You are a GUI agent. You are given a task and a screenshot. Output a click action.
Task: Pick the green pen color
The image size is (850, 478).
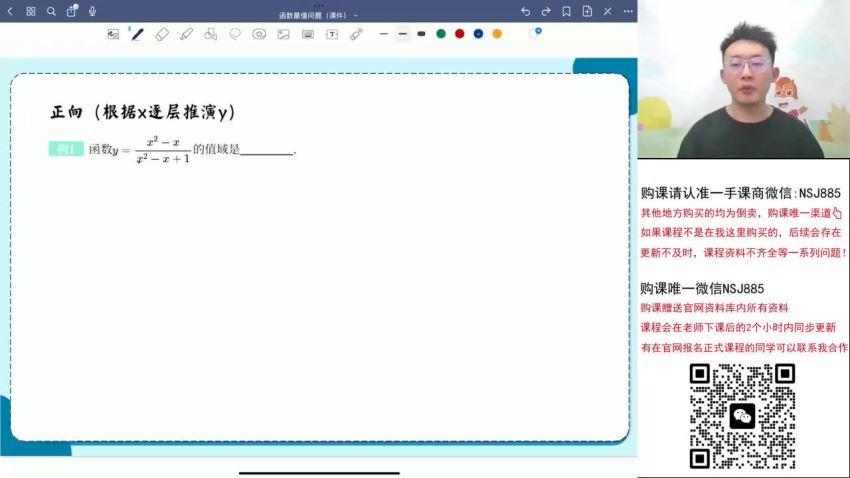point(441,34)
